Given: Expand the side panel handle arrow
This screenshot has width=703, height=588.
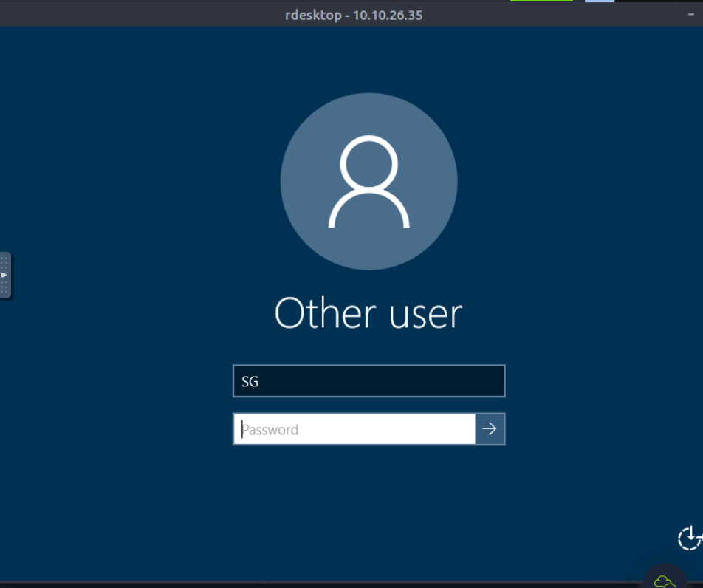Looking at the screenshot, I should [x=4, y=275].
